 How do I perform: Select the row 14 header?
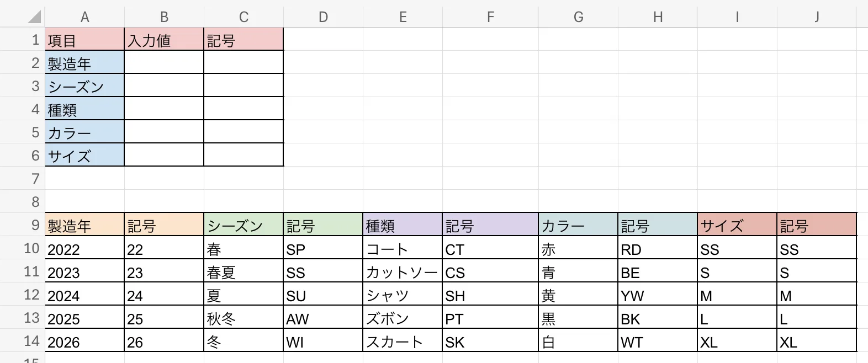click(32, 341)
